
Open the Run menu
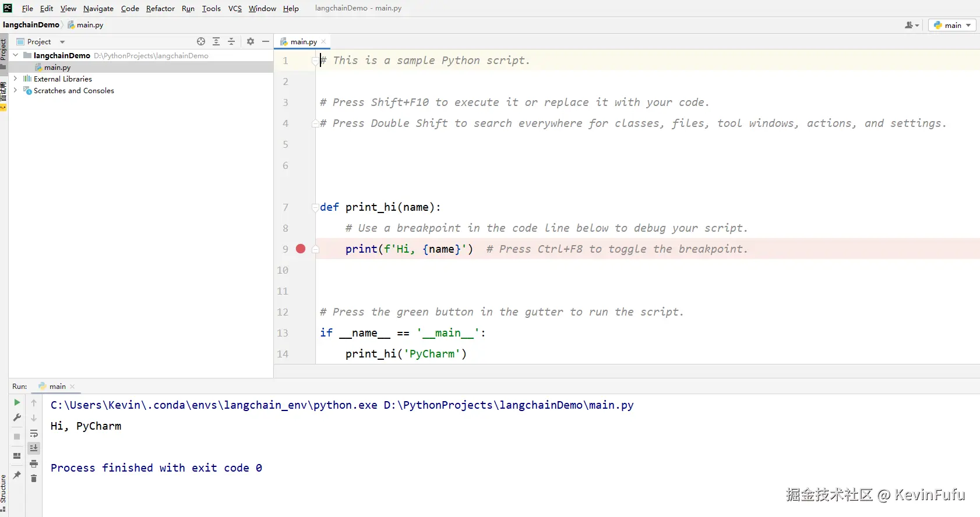pyautogui.click(x=188, y=8)
